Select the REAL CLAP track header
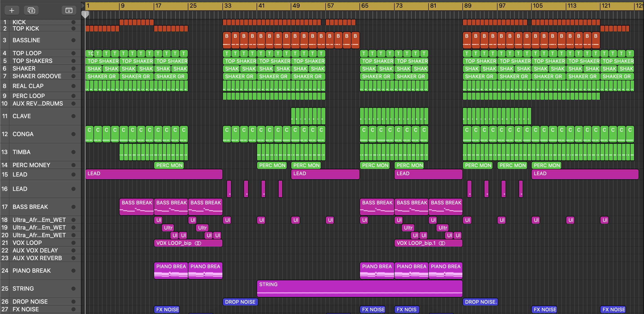Screen dimensions: 644x314 pyautogui.click(x=40, y=86)
